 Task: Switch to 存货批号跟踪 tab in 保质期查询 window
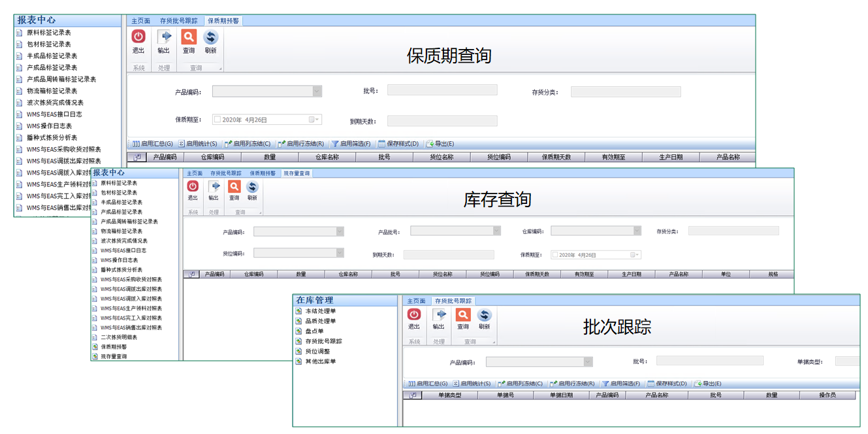[178, 21]
